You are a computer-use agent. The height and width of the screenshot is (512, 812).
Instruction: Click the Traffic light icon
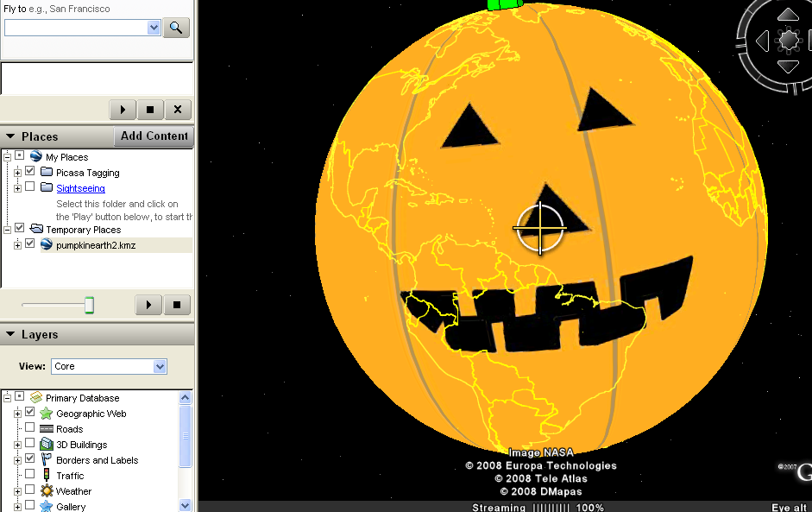[47, 475]
